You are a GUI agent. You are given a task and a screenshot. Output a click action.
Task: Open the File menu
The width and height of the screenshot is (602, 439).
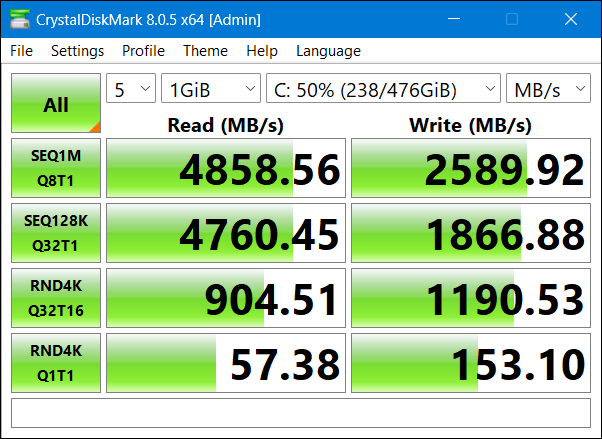coord(21,51)
